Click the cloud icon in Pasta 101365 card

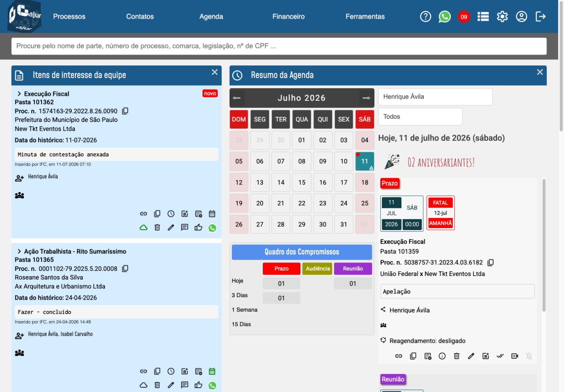click(x=143, y=385)
